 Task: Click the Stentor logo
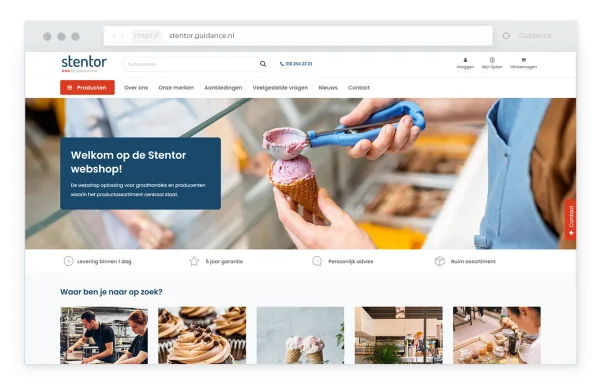coord(84,64)
